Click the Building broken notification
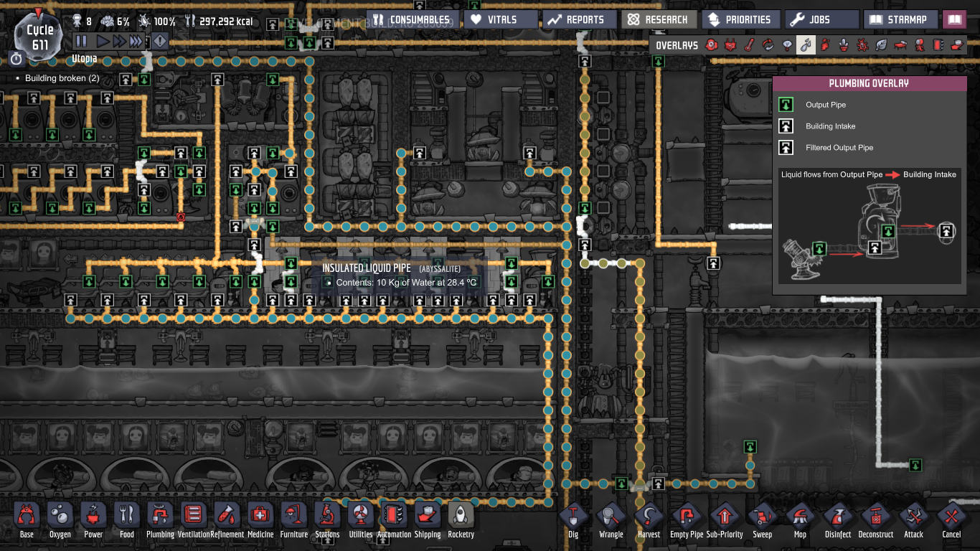The height and width of the screenshot is (551, 980). point(62,78)
